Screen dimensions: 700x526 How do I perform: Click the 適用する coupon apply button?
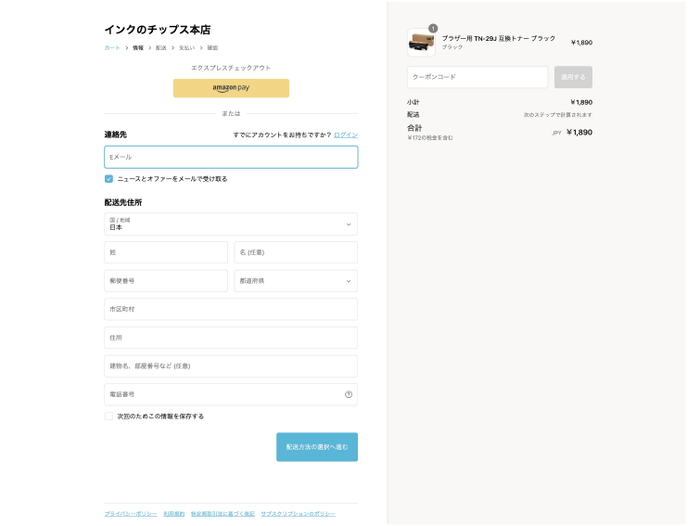573,77
